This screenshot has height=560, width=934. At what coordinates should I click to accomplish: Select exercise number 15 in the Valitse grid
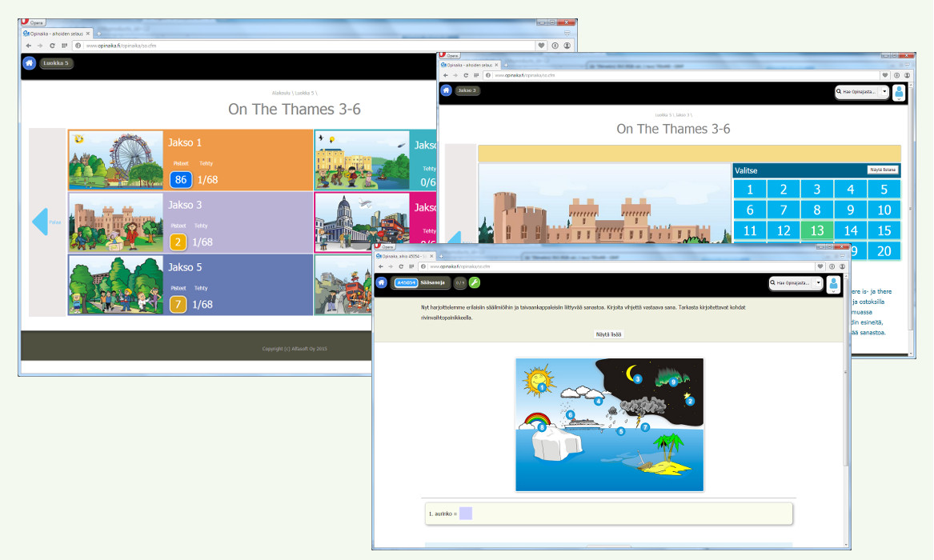point(884,230)
